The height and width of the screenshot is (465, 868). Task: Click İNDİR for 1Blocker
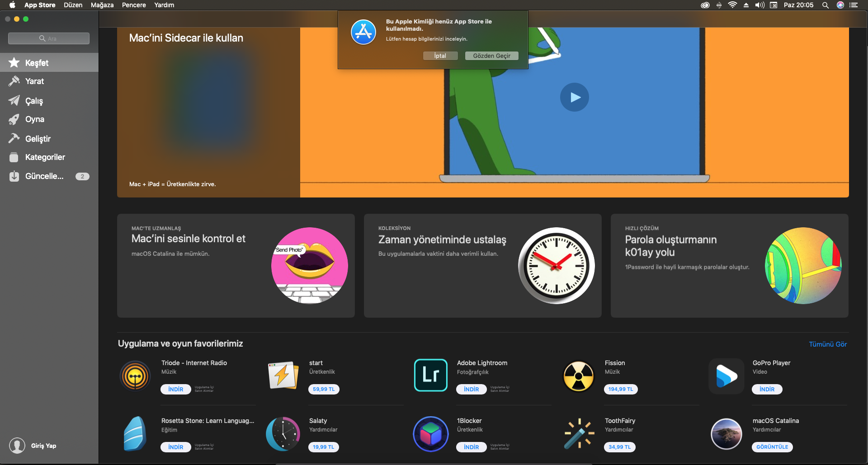(x=472, y=447)
